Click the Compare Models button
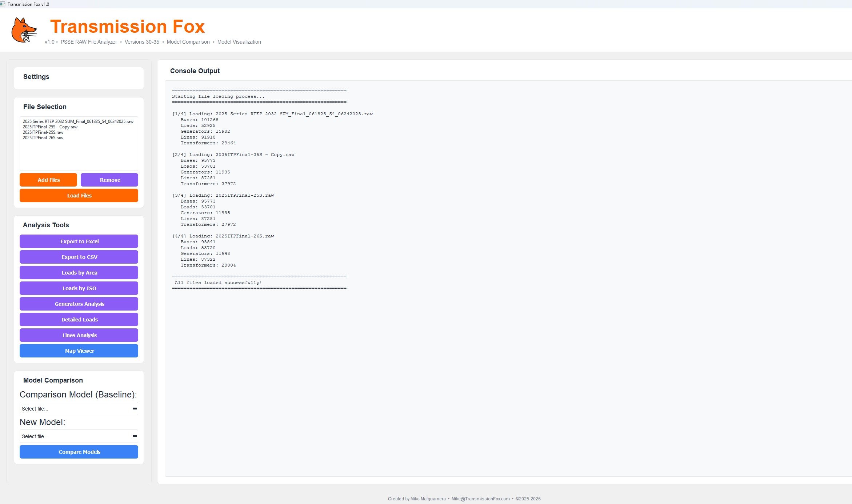The height and width of the screenshot is (504, 852). pos(79,452)
